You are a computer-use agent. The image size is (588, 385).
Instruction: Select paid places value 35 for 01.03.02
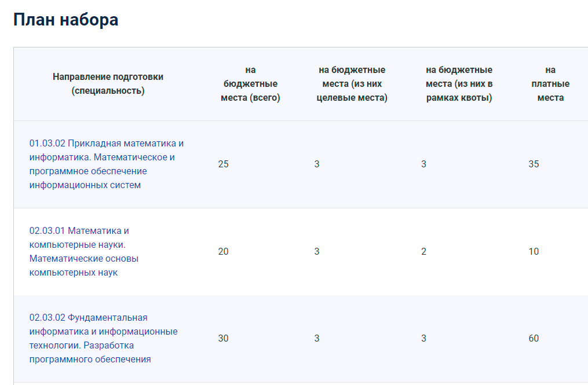[534, 164]
